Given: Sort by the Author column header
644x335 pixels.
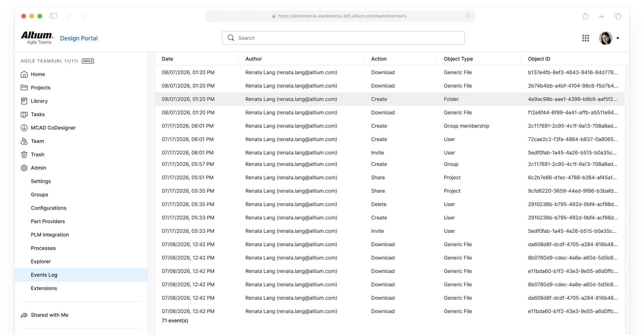Looking at the screenshot, I should tap(254, 59).
